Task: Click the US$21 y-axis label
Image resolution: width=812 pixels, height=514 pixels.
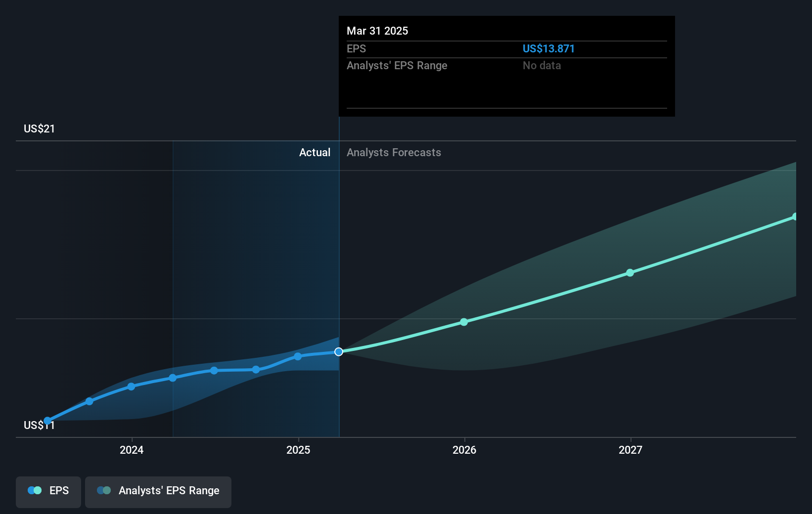Action: (40, 129)
